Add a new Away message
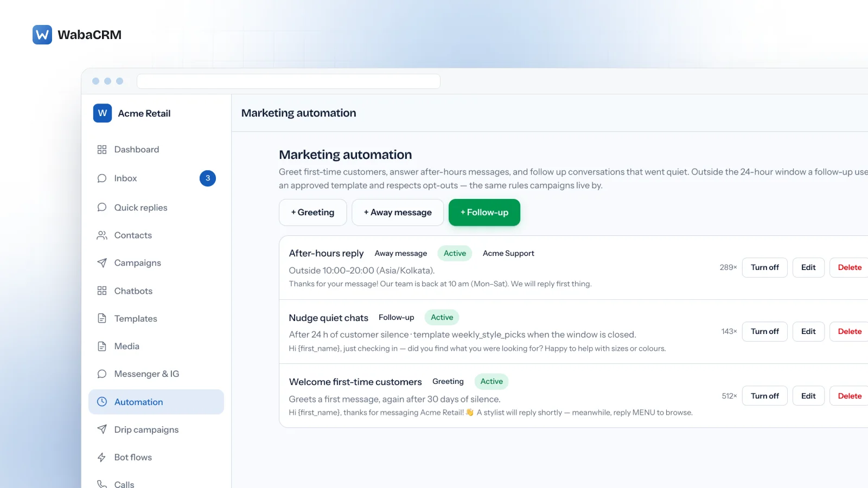The width and height of the screenshot is (868, 488). (398, 213)
